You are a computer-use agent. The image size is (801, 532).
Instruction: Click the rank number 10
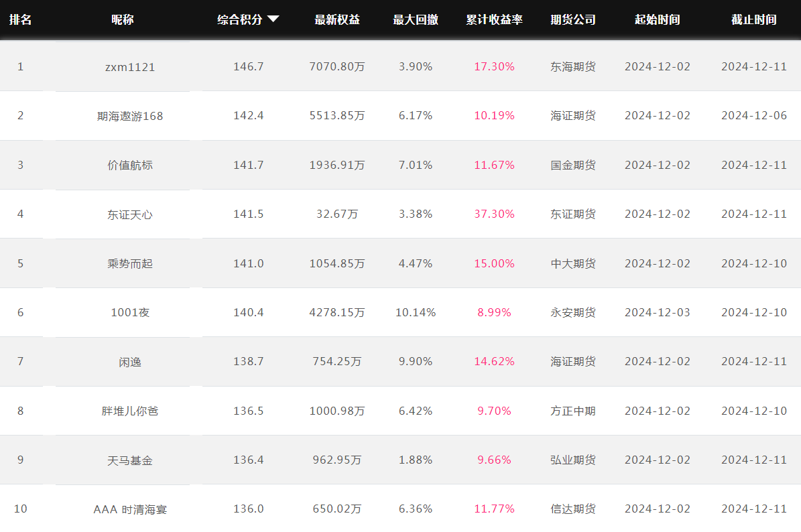pyautogui.click(x=20, y=509)
